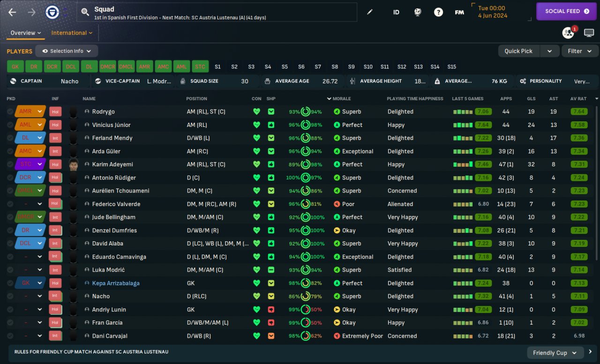Viewport: 600px width, 364px height.
Task: Toggle Arda Güler's picked checkmark
Action: click(x=10, y=151)
